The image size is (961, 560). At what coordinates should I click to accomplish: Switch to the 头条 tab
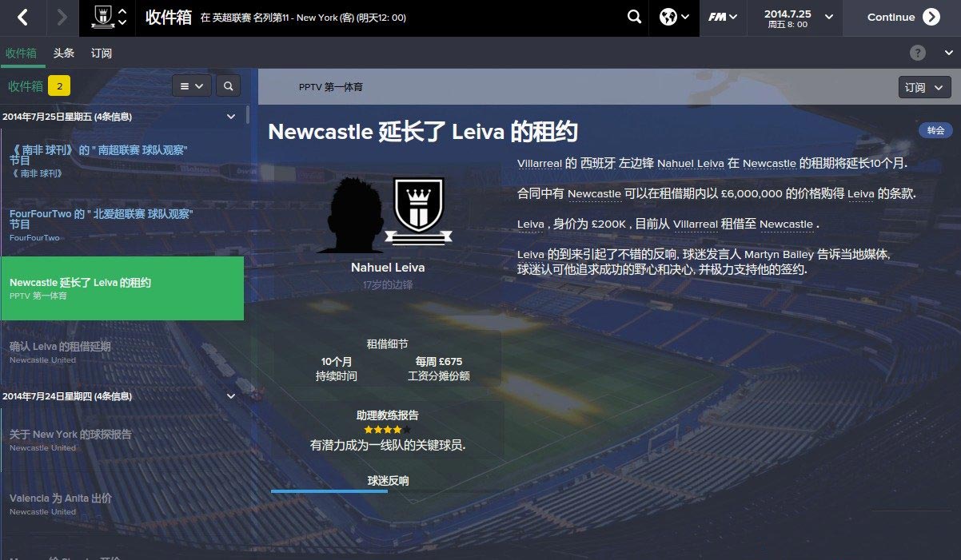pos(64,54)
